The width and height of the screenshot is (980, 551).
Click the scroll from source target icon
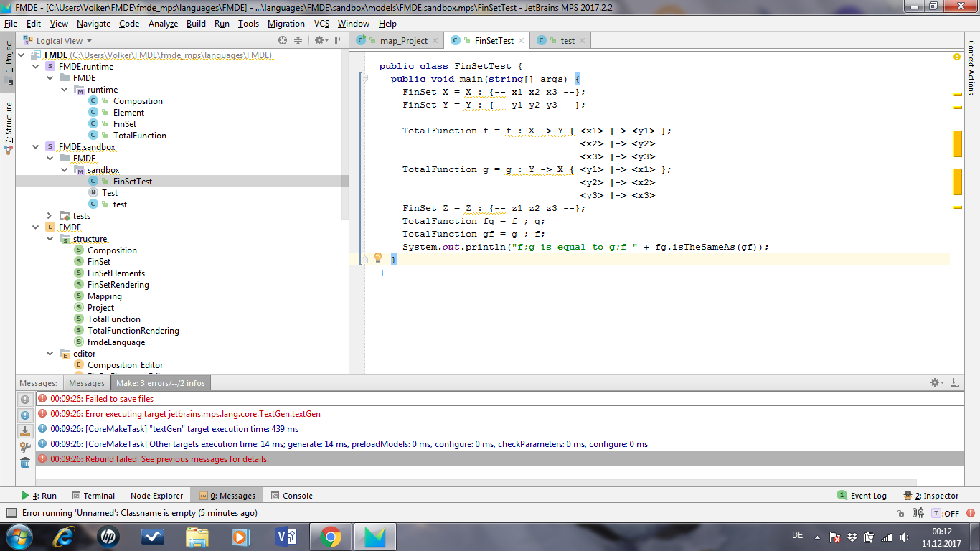(x=283, y=41)
